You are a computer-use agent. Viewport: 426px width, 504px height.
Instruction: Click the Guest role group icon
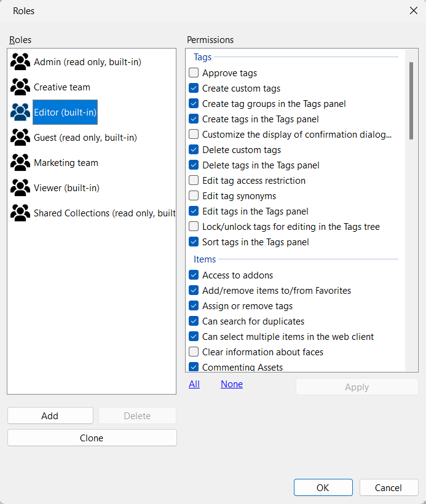[x=20, y=138]
